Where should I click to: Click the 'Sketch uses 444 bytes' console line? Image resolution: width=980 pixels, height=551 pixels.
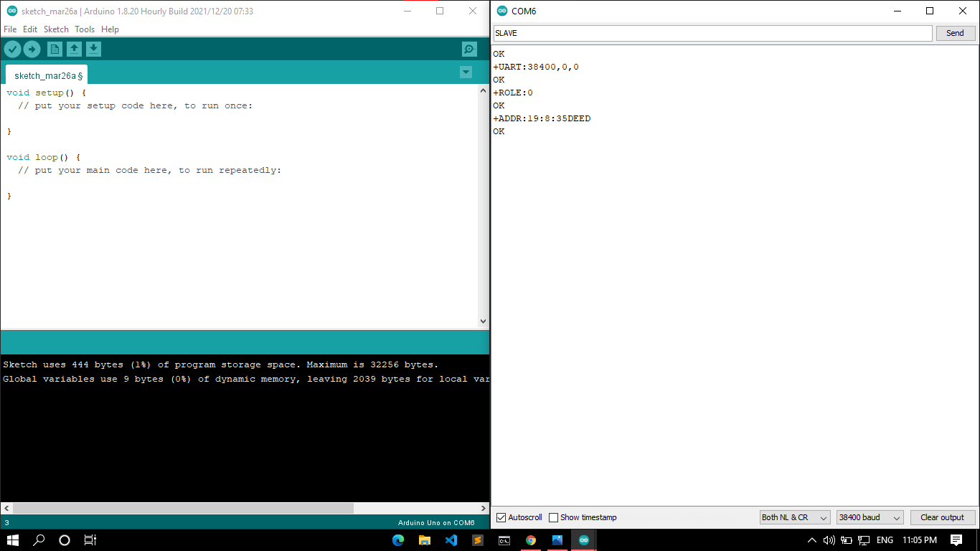click(x=220, y=364)
